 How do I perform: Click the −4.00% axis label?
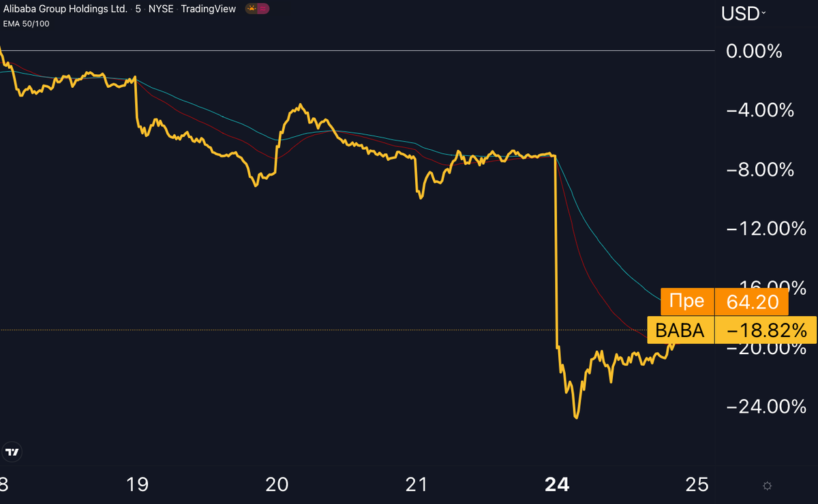[760, 110]
